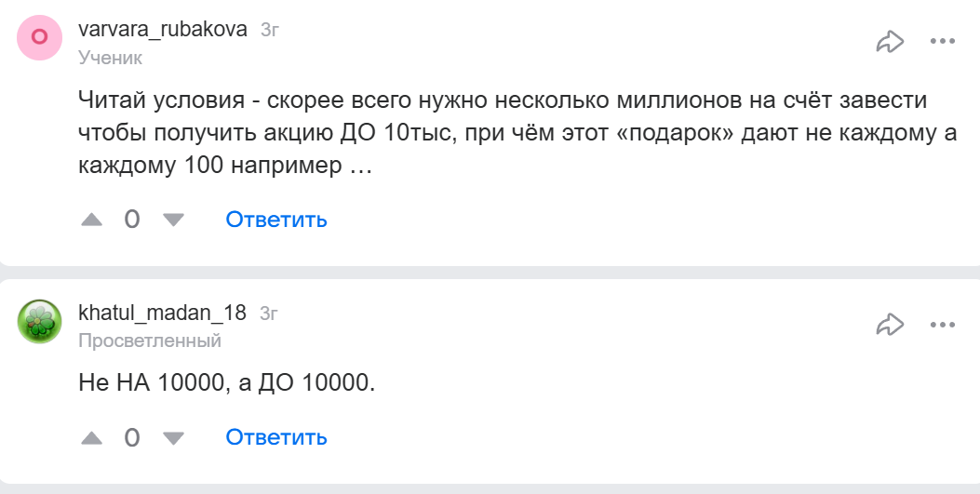Click varvara_rubakova's pink avatar
Viewport: 980px width, 494px height.
pos(40,38)
